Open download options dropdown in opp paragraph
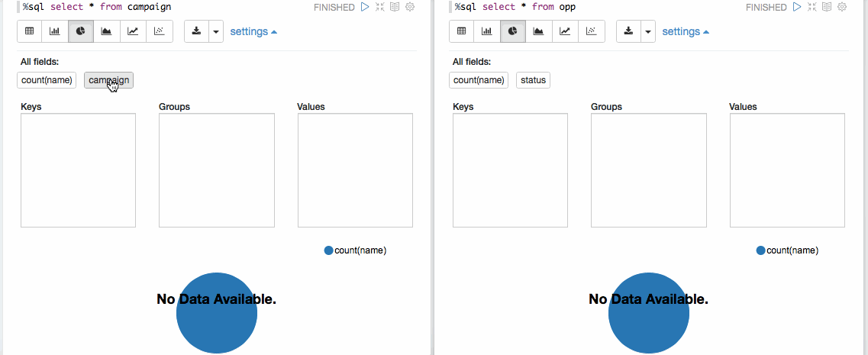This screenshot has width=868, height=355. (647, 31)
